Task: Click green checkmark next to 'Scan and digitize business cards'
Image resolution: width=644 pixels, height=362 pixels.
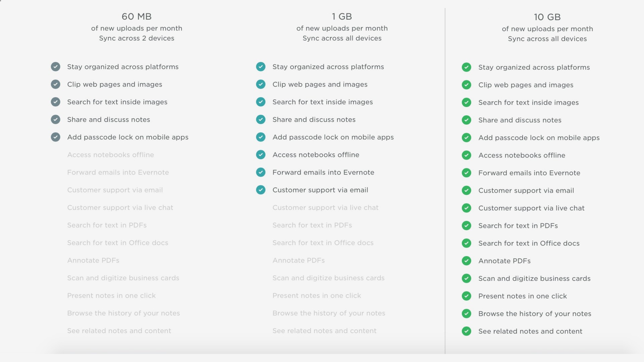Action: (x=466, y=279)
